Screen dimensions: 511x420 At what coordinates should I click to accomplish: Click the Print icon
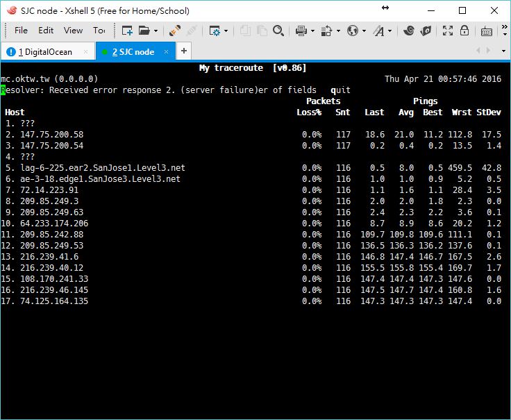[x=301, y=31]
